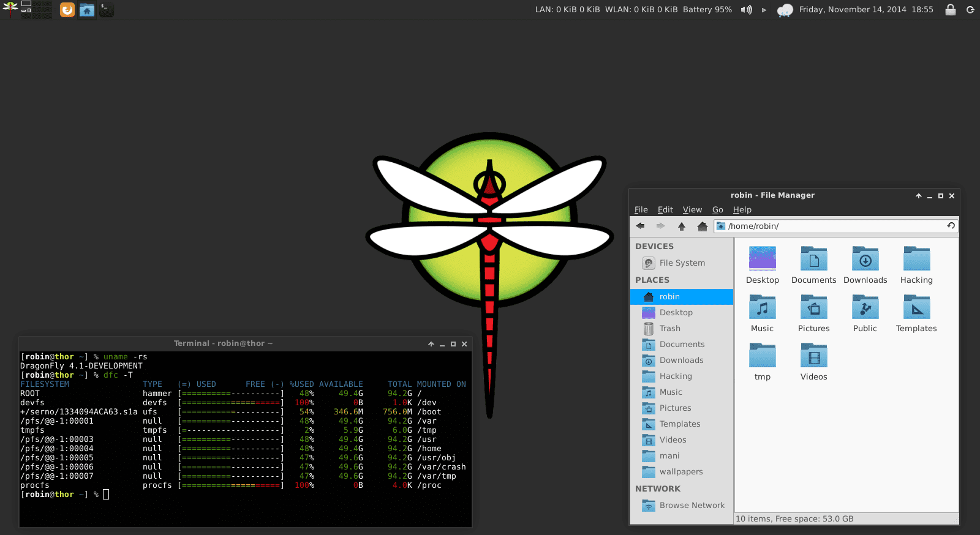Open the weather applet icon
The width and height of the screenshot is (980, 535).
785,10
